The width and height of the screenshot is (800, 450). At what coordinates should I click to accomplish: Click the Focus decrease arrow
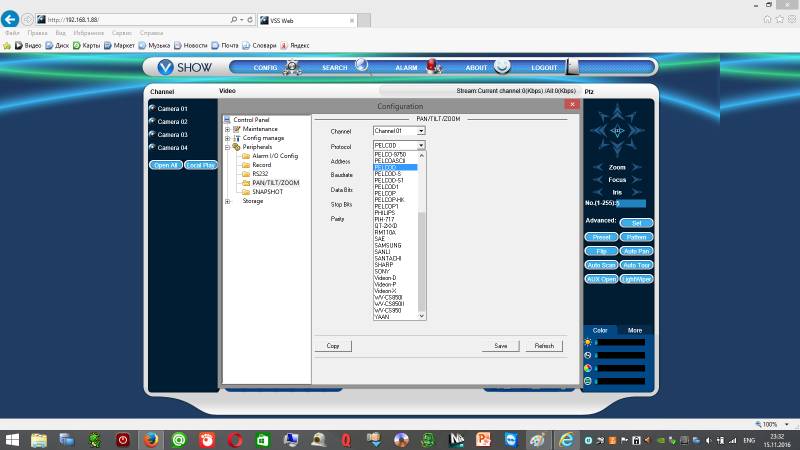(x=597, y=180)
